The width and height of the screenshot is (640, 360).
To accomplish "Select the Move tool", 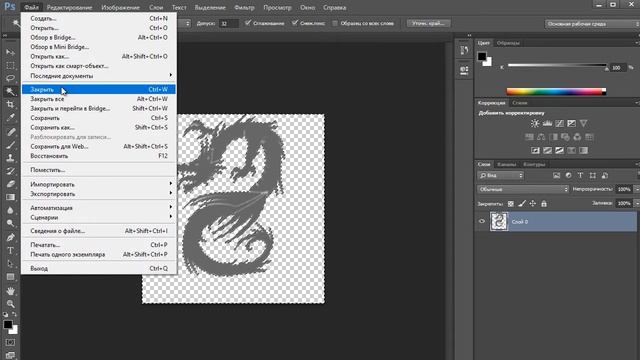I will (x=10, y=52).
